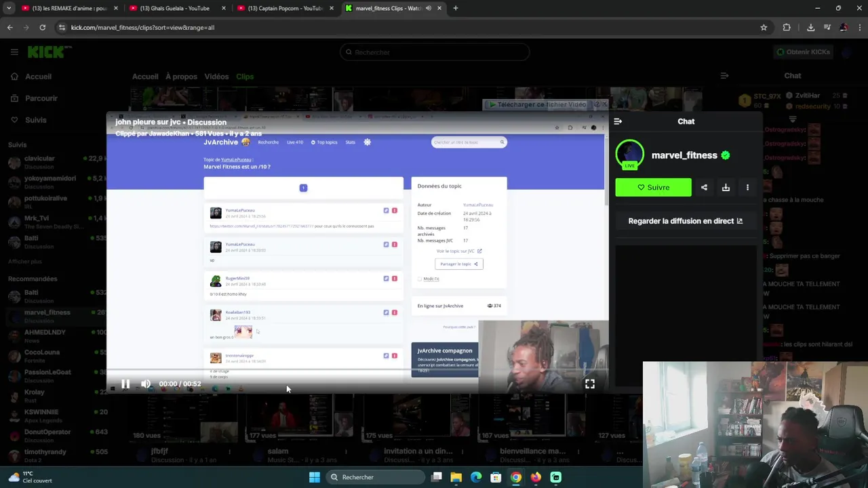This screenshot has width=868, height=488.
Task: Mute the clip volume speaker icon
Action: coord(146,384)
